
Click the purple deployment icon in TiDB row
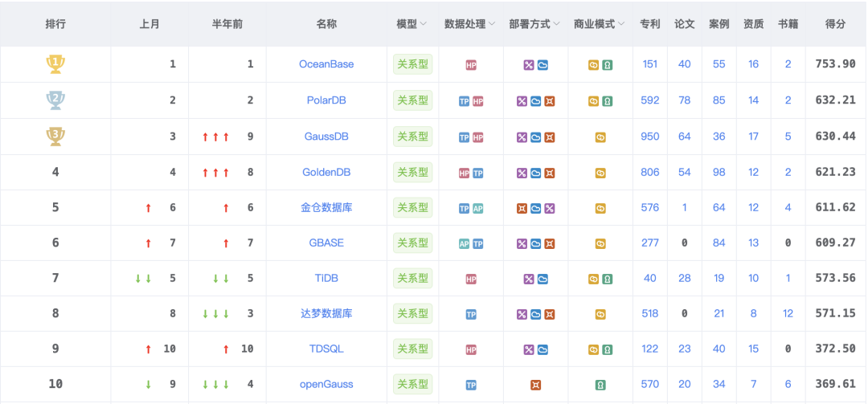529,279
